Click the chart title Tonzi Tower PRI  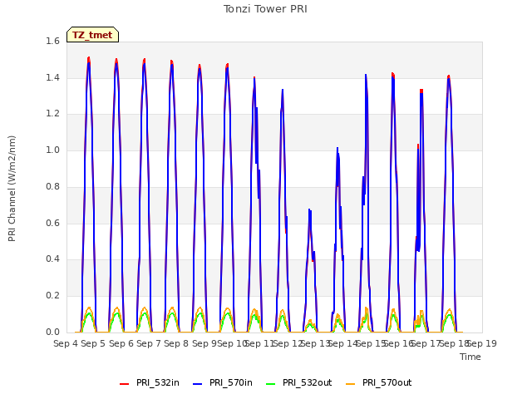point(265,9)
